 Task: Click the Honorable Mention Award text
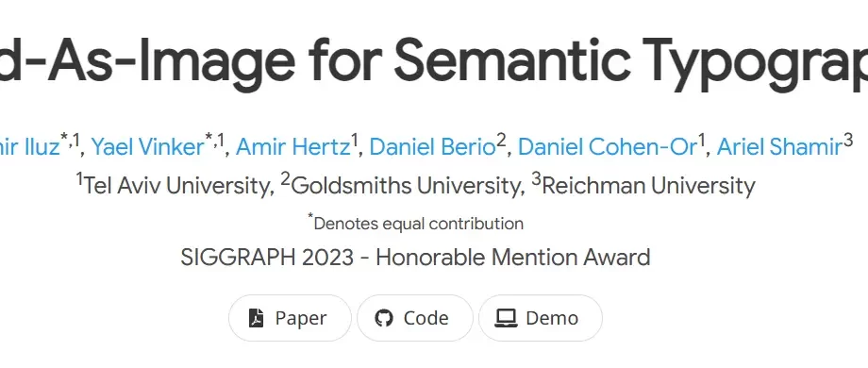512,258
